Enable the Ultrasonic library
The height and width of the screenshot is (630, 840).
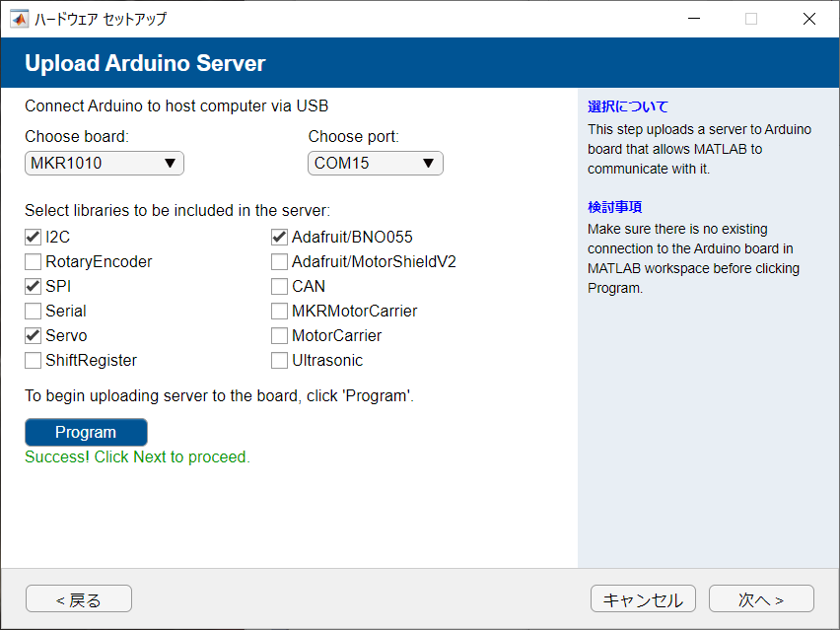[279, 360]
